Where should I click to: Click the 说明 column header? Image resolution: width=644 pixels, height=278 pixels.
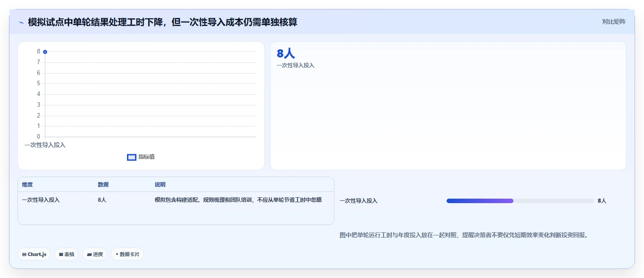coord(160,185)
